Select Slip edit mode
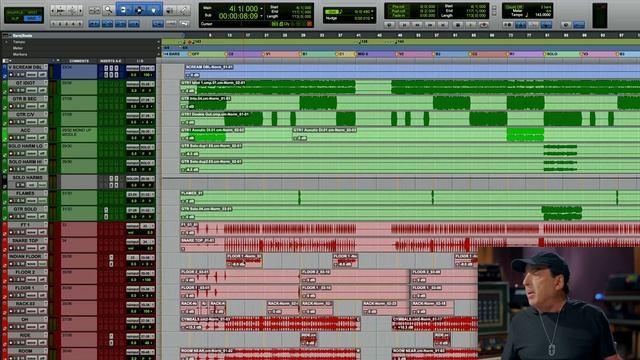The height and width of the screenshot is (360, 640). click(x=15, y=18)
